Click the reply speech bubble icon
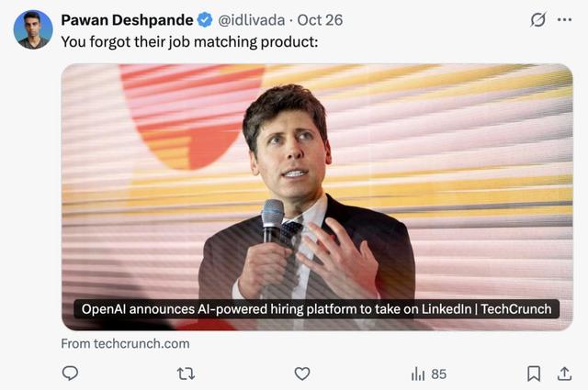 (x=70, y=373)
